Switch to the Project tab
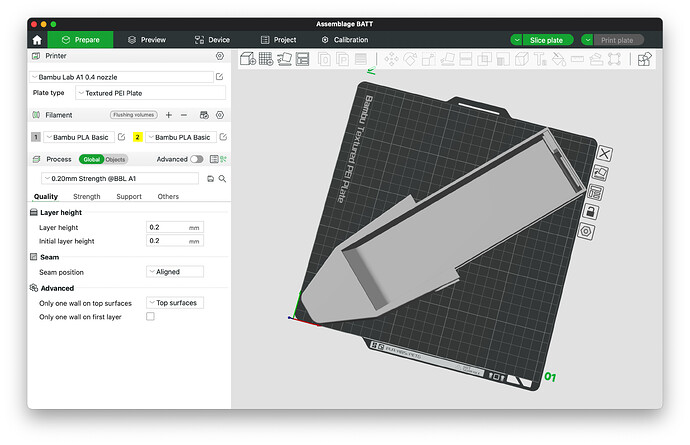Image resolution: width=690 pixels, height=445 pixels. coord(279,40)
